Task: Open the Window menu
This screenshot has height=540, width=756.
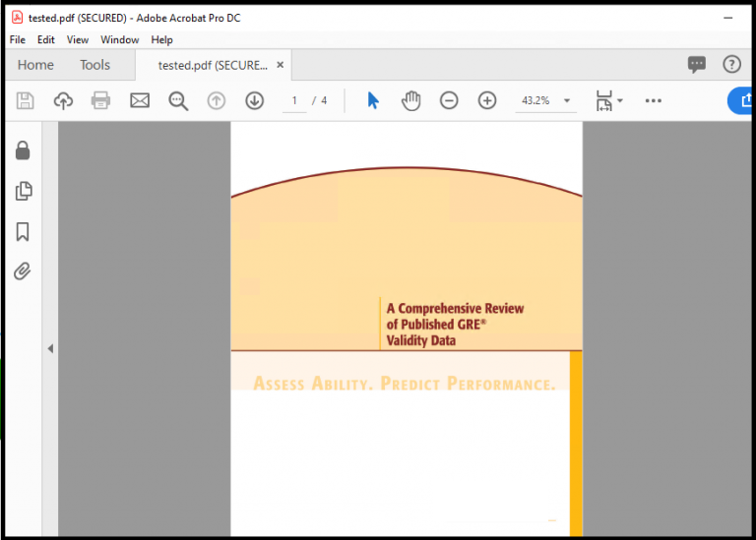Action: coord(119,40)
